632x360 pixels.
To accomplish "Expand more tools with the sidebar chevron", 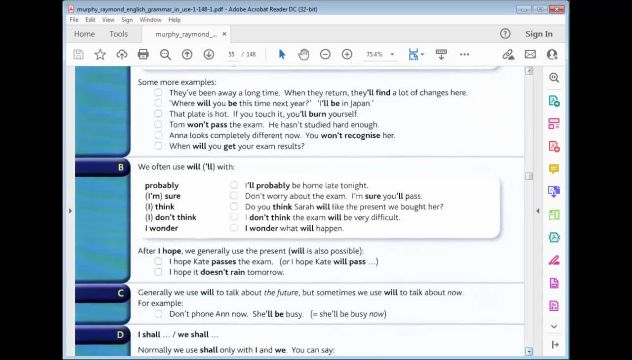I will [x=554, y=326].
